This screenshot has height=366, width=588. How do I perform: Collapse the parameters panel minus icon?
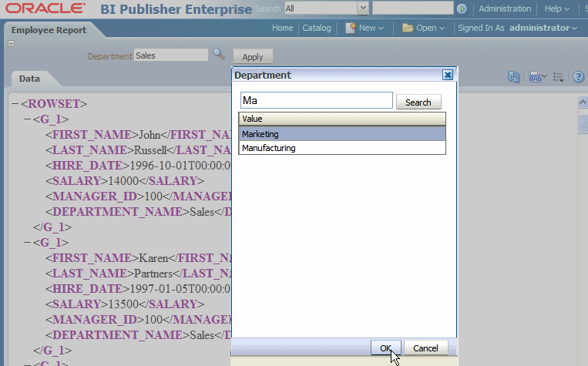12,43
